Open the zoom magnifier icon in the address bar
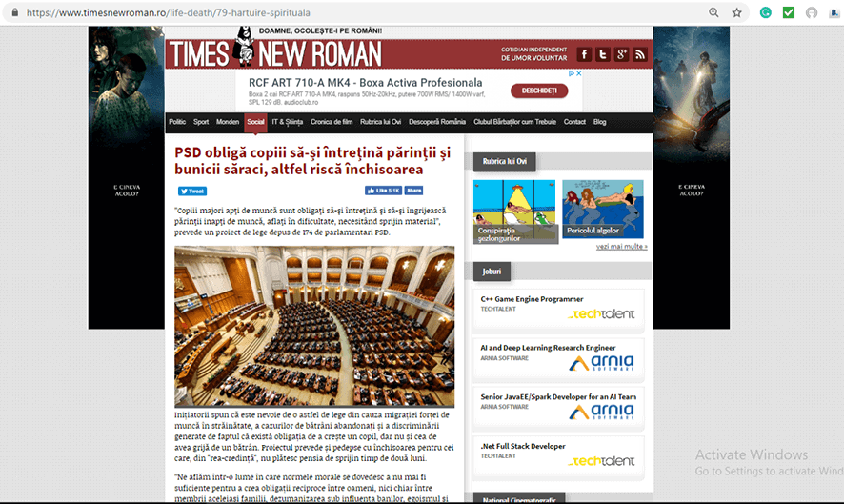This screenshot has width=844, height=504. click(x=713, y=12)
